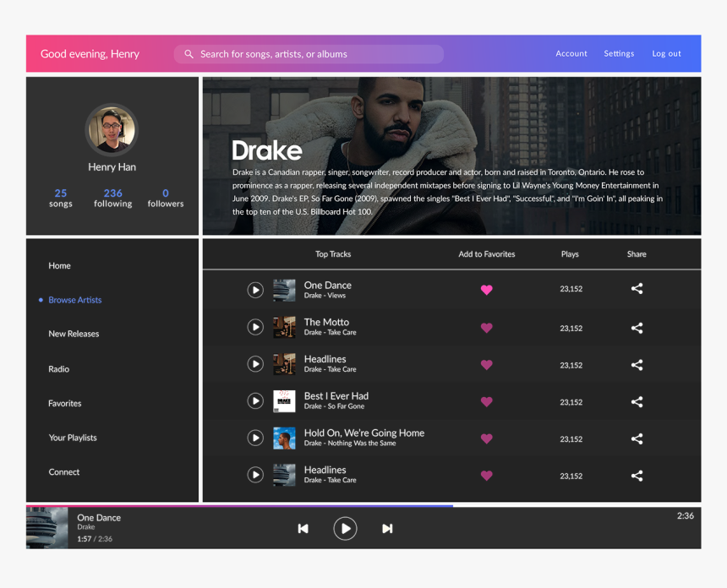Open the Radio section
This screenshot has height=588, width=727.
point(59,369)
